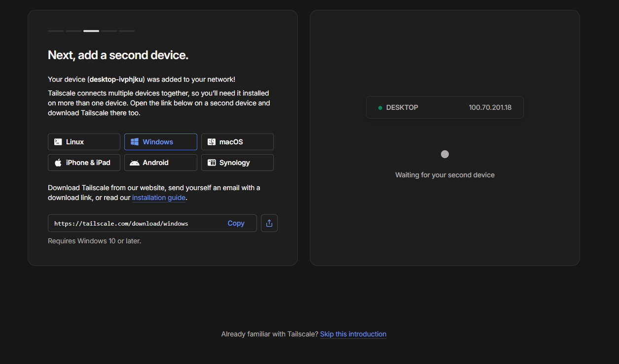The image size is (619, 364).
Task: Choose the Synology NAS icon
Action: tap(212, 163)
